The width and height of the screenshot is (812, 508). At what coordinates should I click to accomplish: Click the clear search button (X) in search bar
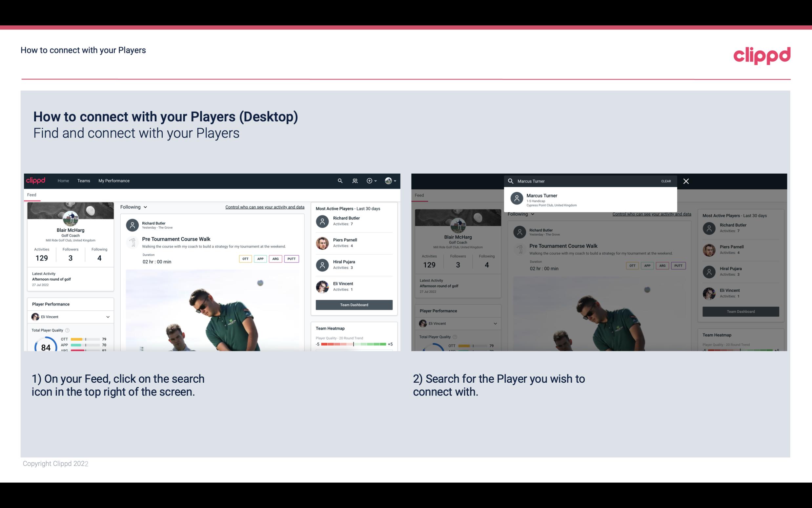point(686,181)
